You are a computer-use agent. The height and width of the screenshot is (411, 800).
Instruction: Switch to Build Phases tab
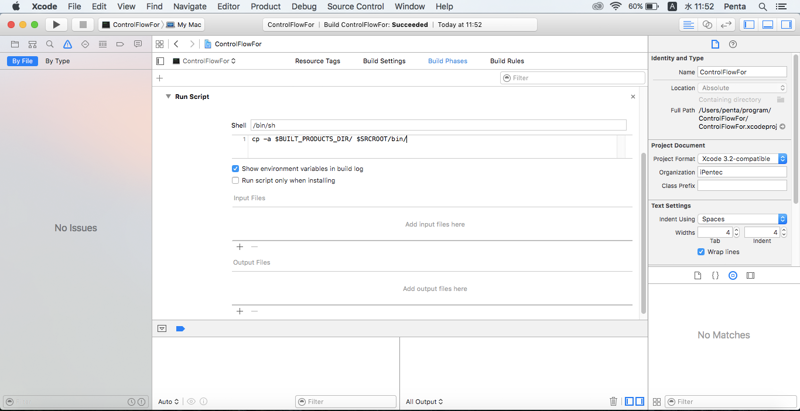pyautogui.click(x=447, y=61)
